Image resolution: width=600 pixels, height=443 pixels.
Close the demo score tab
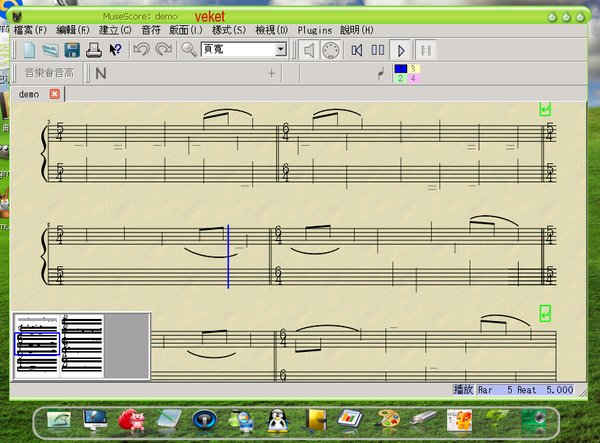[55, 94]
